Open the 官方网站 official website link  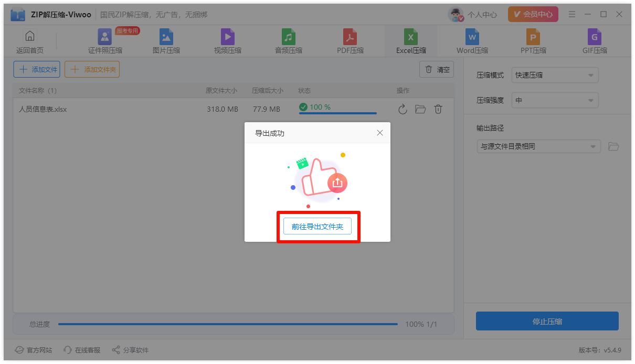[33, 350]
